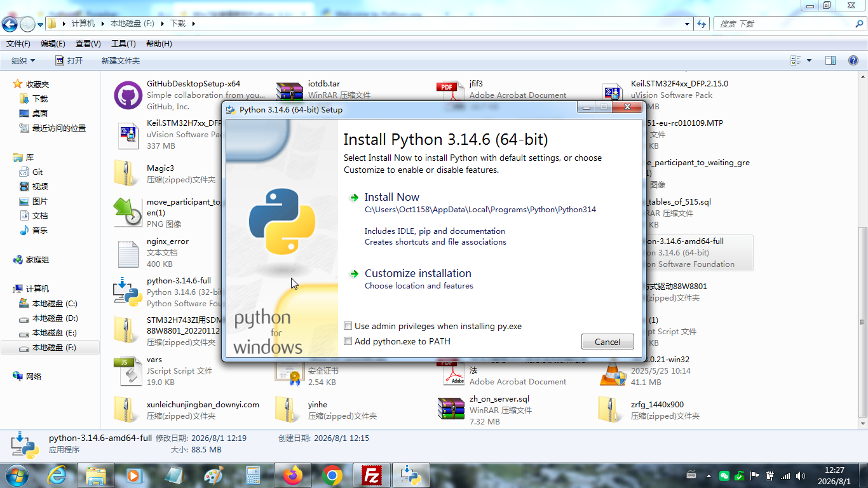868x488 pixels.
Task: Open Calculator from the taskbar
Action: click(x=254, y=475)
